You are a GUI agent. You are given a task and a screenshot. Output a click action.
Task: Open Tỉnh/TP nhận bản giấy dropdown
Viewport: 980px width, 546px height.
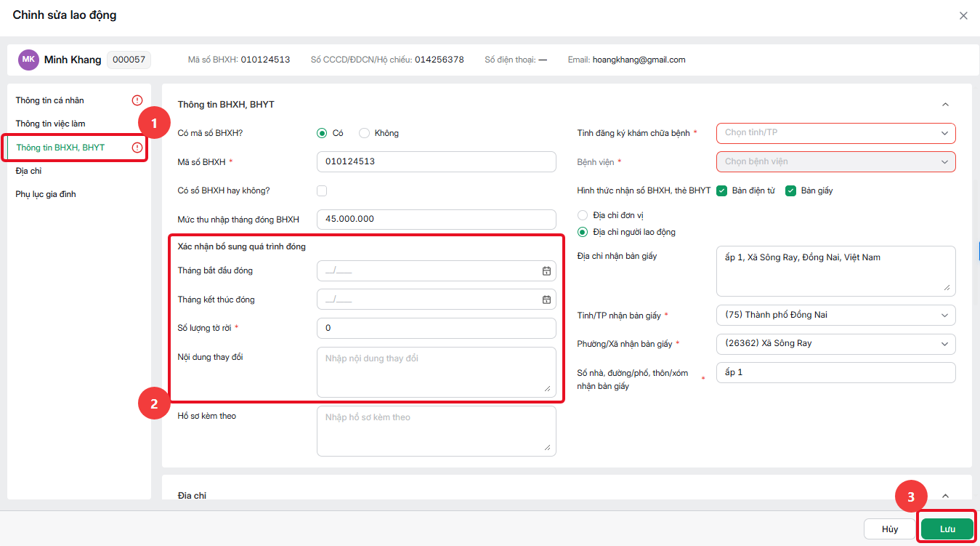(835, 315)
